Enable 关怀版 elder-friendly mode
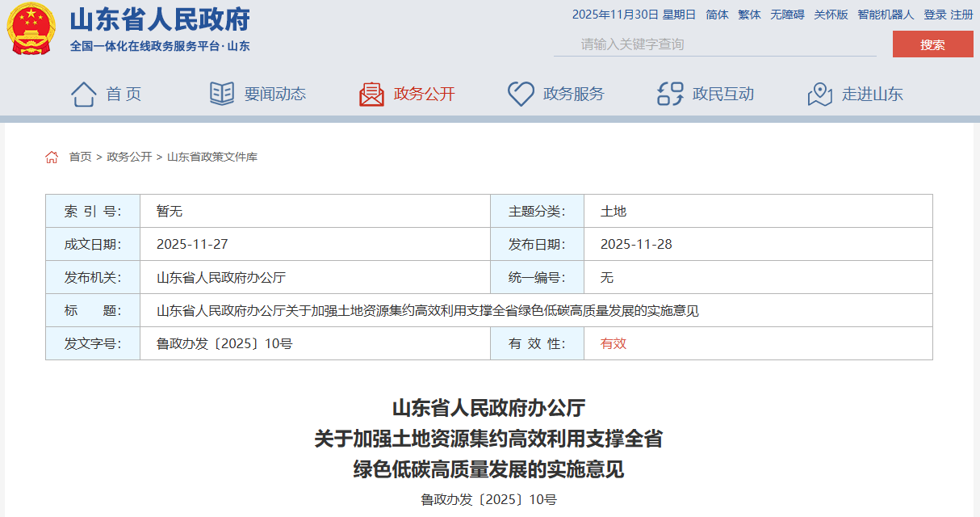The width and height of the screenshot is (980, 517). (x=831, y=15)
